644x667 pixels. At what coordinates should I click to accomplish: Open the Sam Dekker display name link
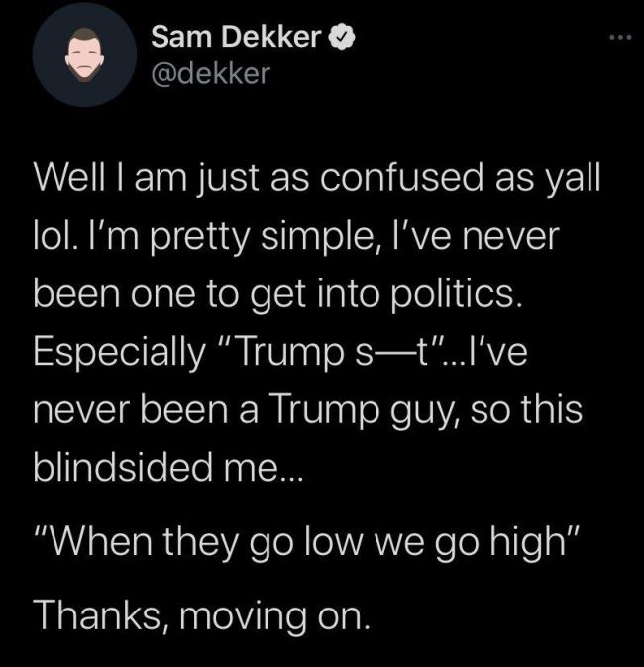tap(237, 40)
